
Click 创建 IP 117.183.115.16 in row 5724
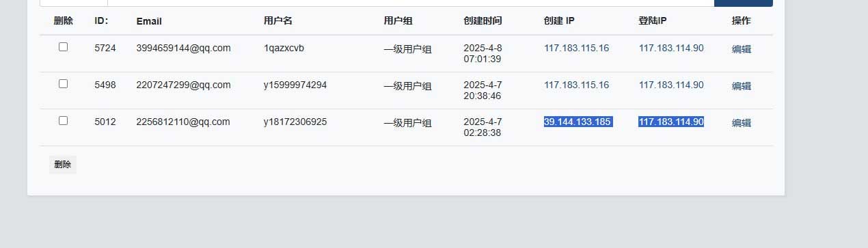[576, 48]
